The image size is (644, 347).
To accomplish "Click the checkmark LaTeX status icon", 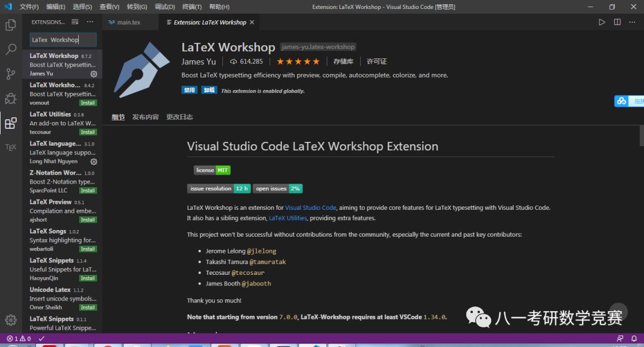I will point(42,339).
